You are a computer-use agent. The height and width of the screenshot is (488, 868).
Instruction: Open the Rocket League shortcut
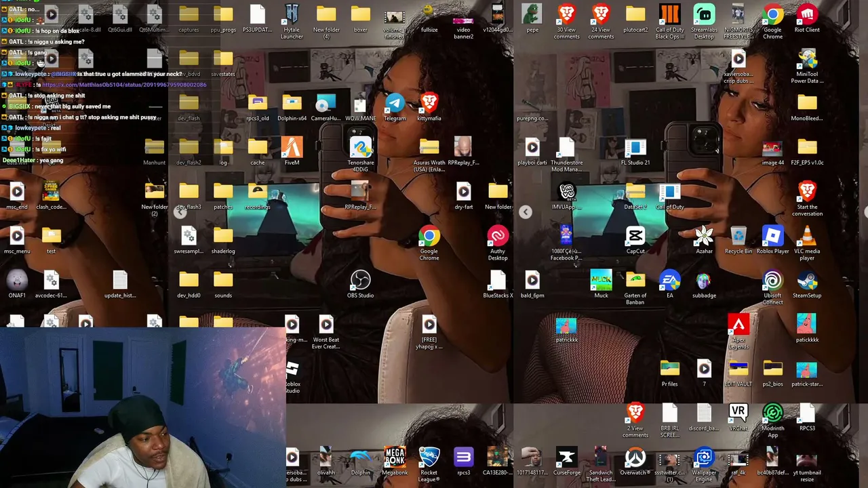(429, 464)
